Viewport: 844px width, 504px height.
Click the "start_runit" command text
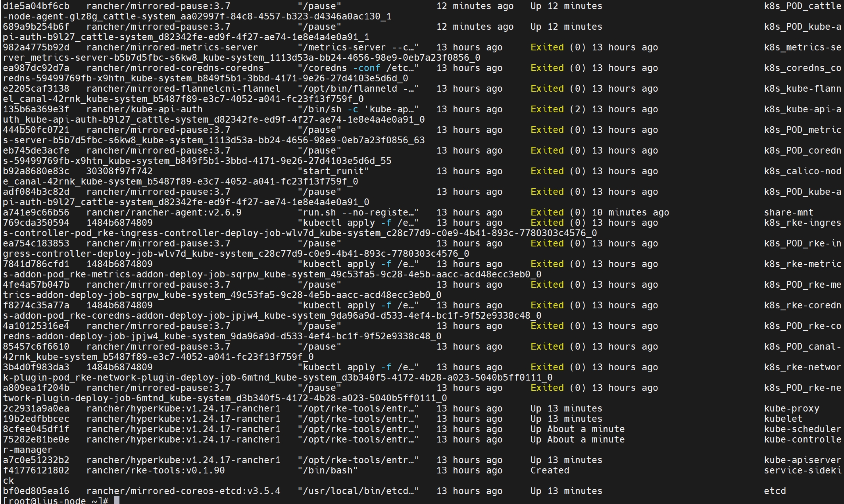point(333,171)
